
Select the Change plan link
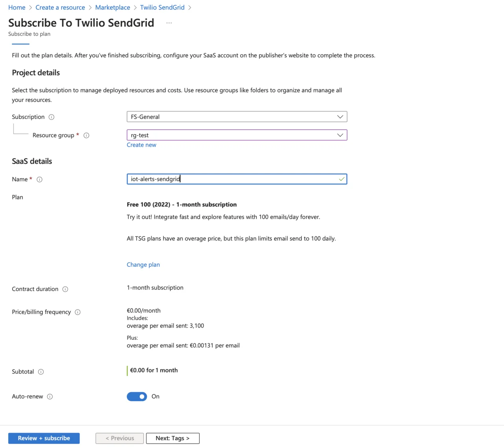coord(143,265)
